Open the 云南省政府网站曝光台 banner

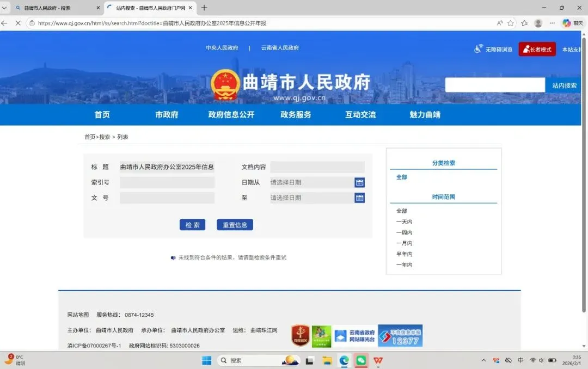pos(355,336)
